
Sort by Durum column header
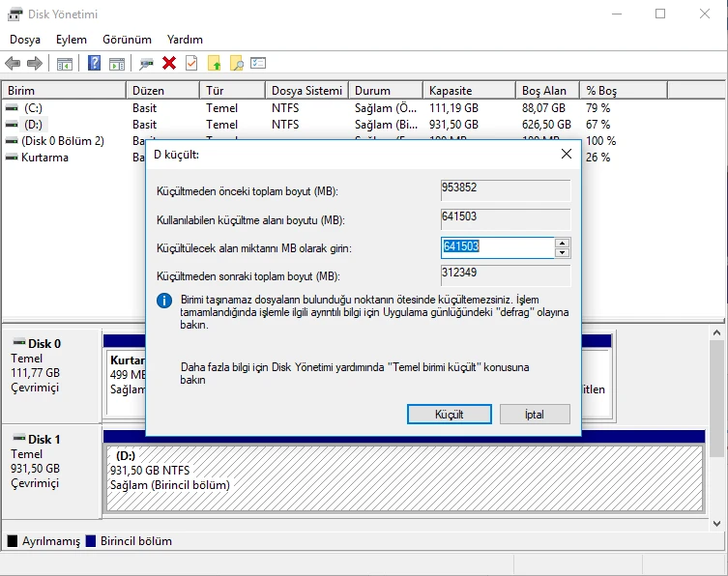386,91
